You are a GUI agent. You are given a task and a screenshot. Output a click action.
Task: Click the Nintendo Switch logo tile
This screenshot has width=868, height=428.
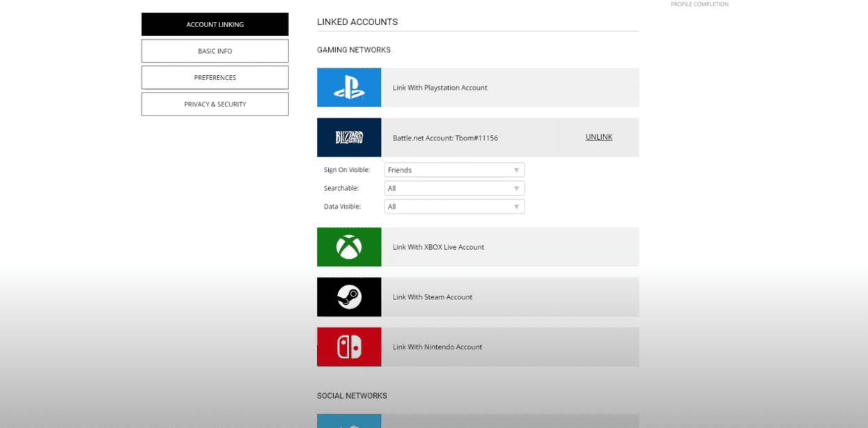pyautogui.click(x=349, y=347)
